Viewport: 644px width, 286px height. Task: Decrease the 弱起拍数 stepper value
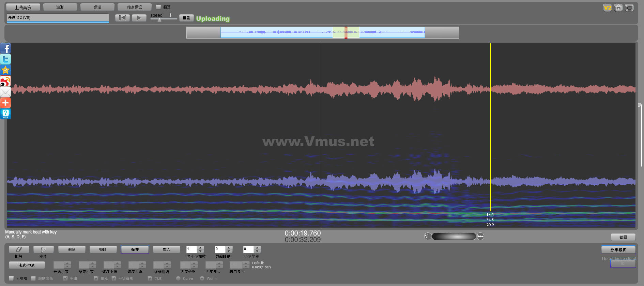229,252
